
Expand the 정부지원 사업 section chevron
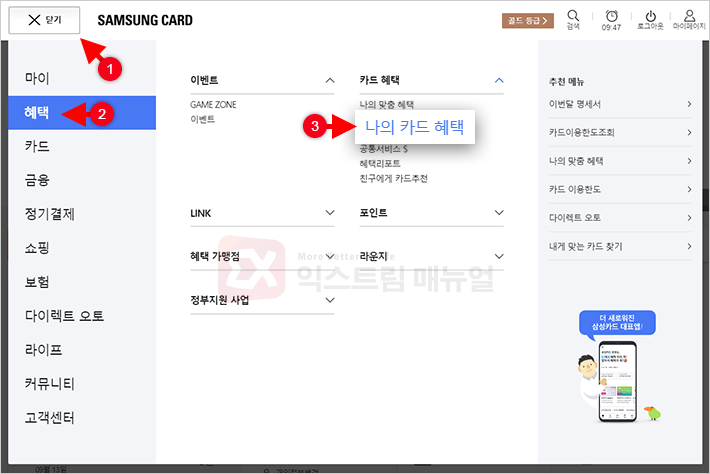pyautogui.click(x=330, y=300)
